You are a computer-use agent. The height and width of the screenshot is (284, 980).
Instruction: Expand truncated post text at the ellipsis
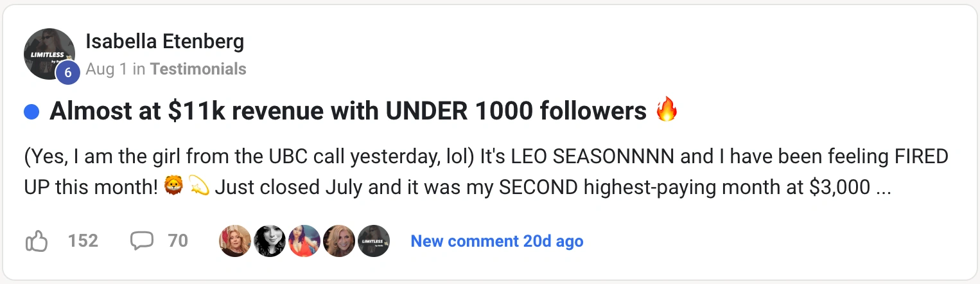884,188
